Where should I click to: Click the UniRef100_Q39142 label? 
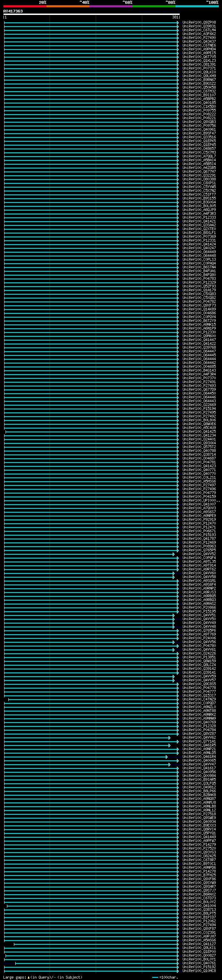pyautogui.click(x=199, y=669)
